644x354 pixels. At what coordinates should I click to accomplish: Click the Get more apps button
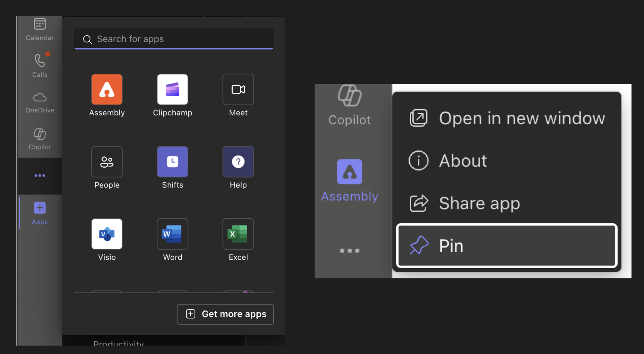225,314
